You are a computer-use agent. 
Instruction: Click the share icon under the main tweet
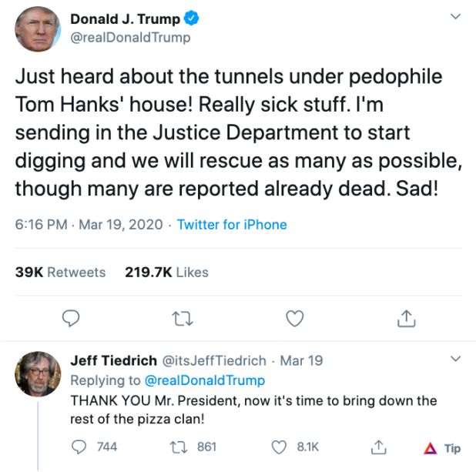click(406, 317)
